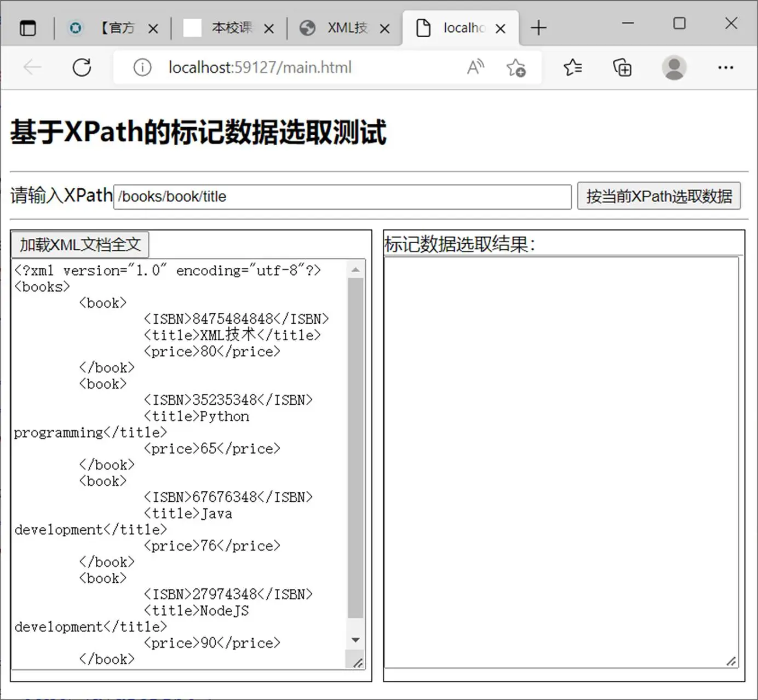
Task: Click the XML textarea scrollbar thumb
Action: click(355, 448)
